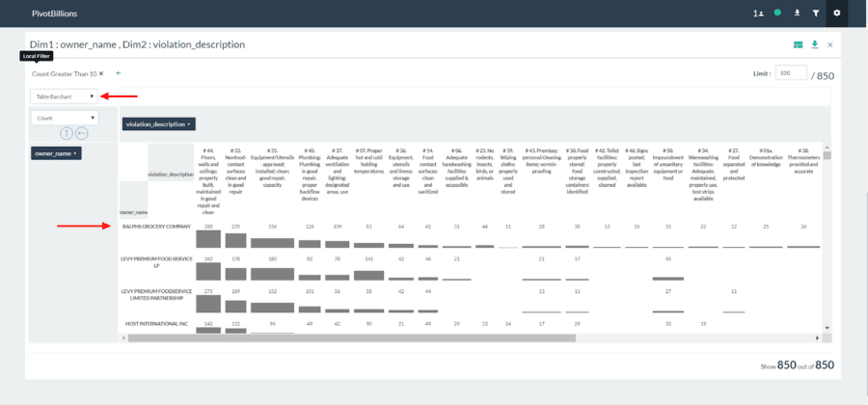Screen dimensions: 868x405
Task: Click column header # 06. Adequate handwashing facilities
Action: coord(457,168)
